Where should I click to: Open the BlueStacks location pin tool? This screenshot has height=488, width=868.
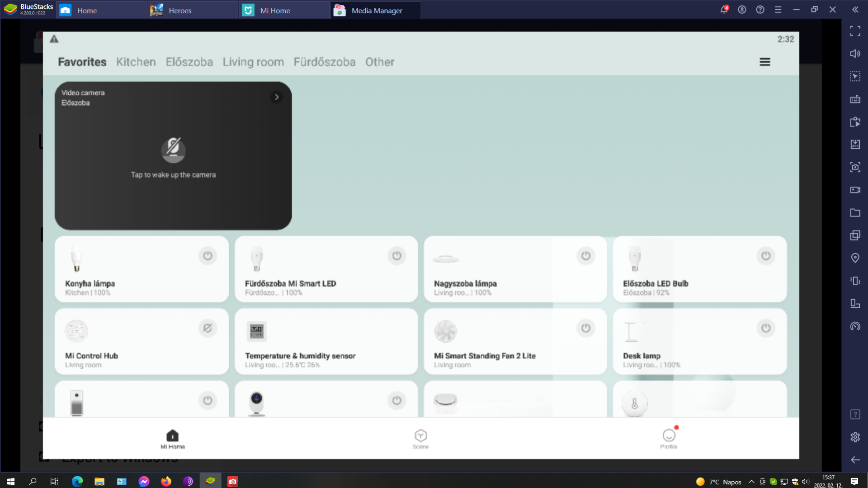click(855, 258)
